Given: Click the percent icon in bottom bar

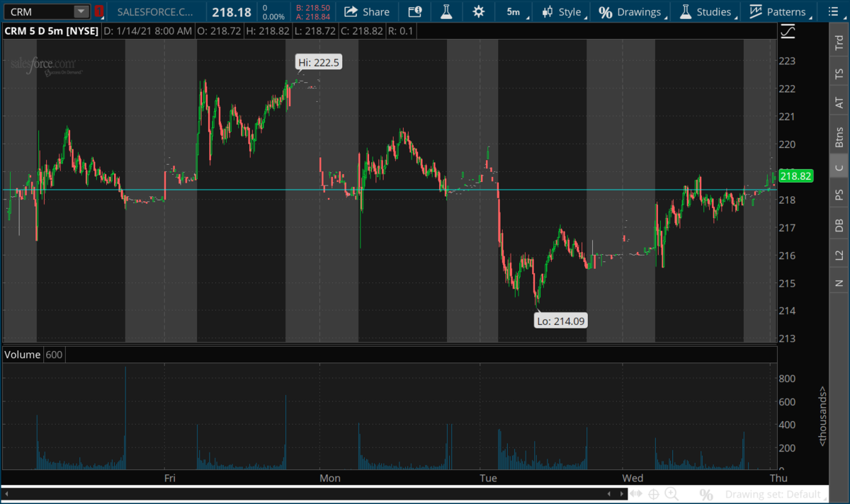Looking at the screenshot, I should click(x=706, y=494).
